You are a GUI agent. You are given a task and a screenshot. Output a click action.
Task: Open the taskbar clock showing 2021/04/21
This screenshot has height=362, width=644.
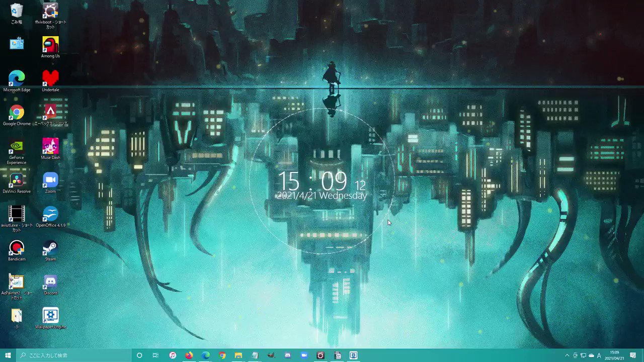click(x=614, y=355)
